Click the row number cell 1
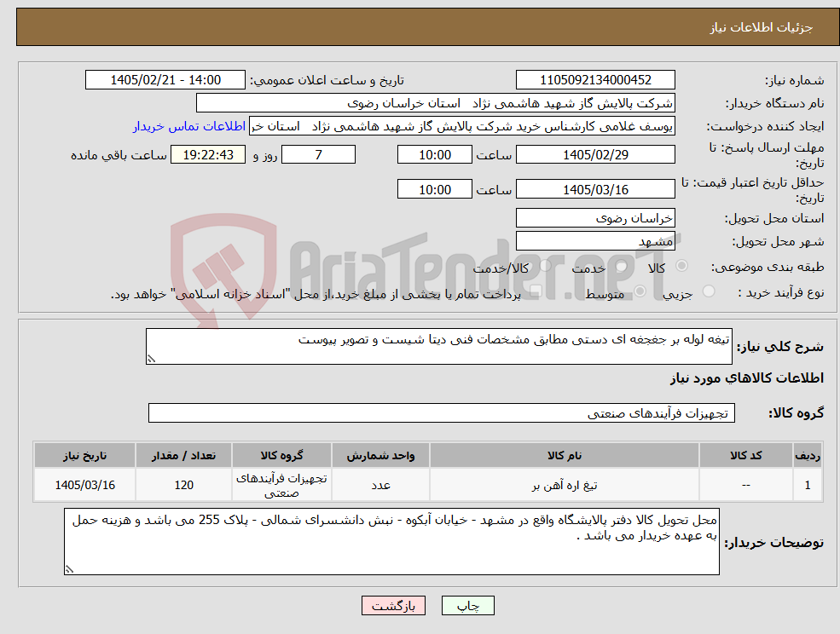 [808, 485]
